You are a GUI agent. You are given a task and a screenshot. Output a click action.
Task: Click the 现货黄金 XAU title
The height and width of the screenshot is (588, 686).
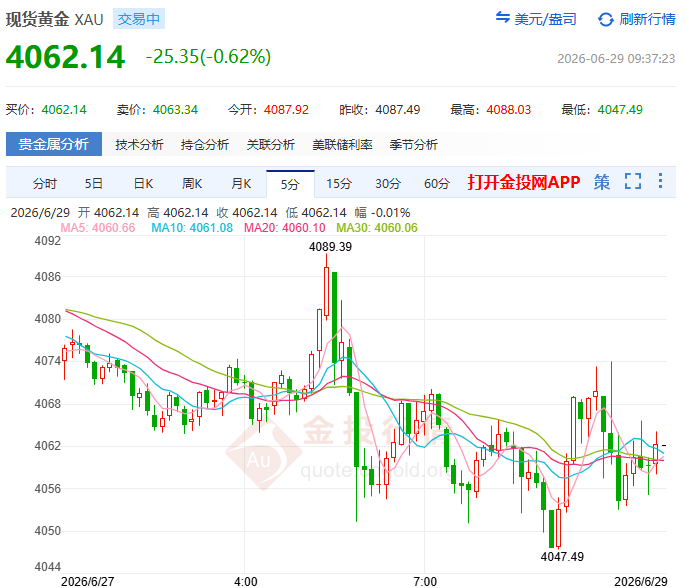click(55, 19)
